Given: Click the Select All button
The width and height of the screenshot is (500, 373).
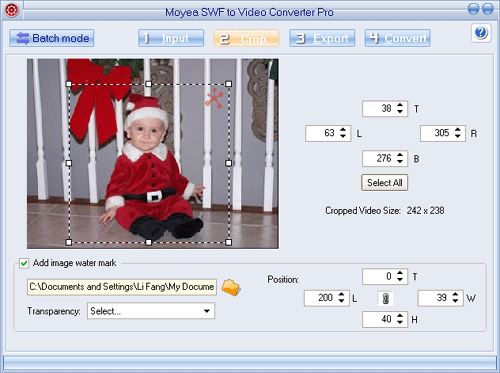Looking at the screenshot, I should (x=385, y=183).
